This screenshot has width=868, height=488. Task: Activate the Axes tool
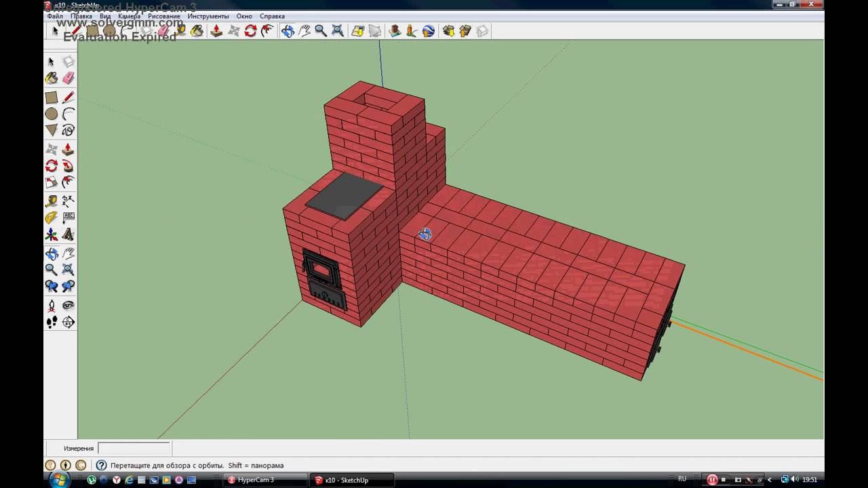pos(52,235)
